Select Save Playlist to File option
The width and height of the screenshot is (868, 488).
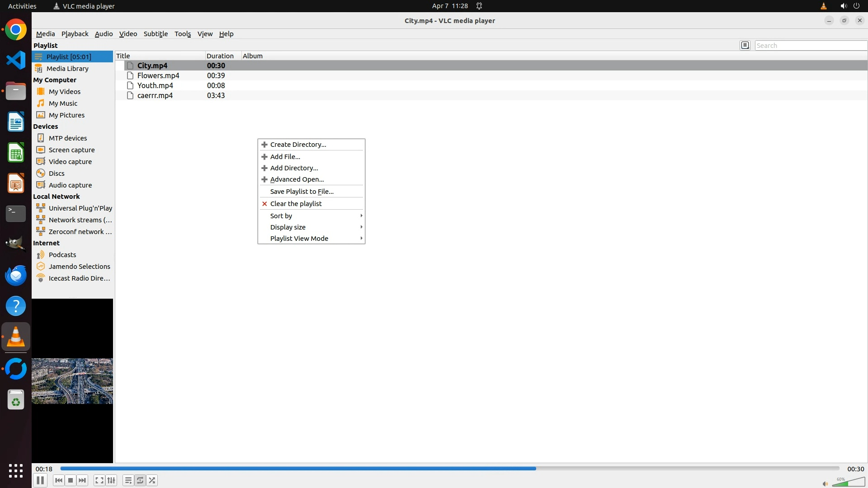point(302,192)
